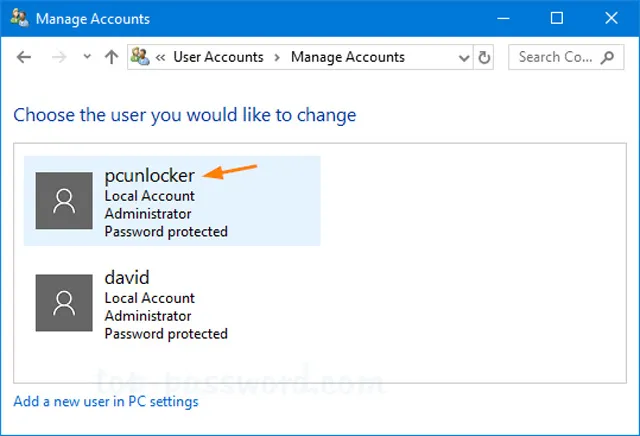
Task: Select the david account avatar
Action: coord(64,303)
